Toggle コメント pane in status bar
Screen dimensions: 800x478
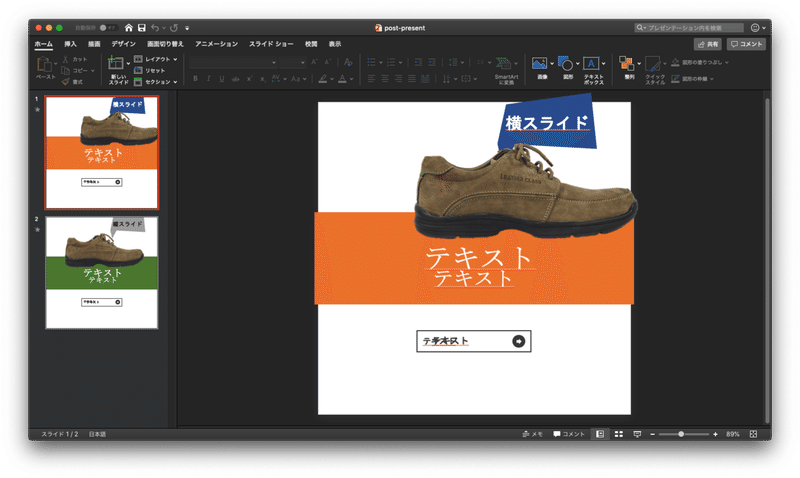coord(569,434)
